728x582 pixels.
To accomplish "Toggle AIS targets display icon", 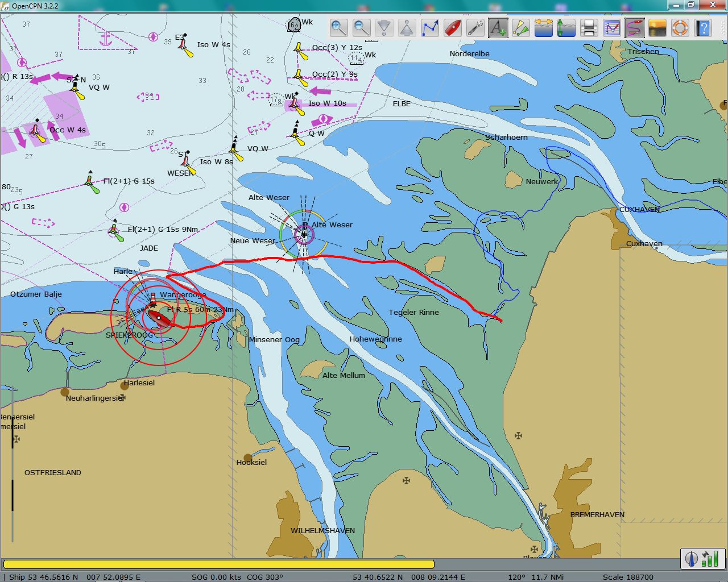I will click(521, 27).
